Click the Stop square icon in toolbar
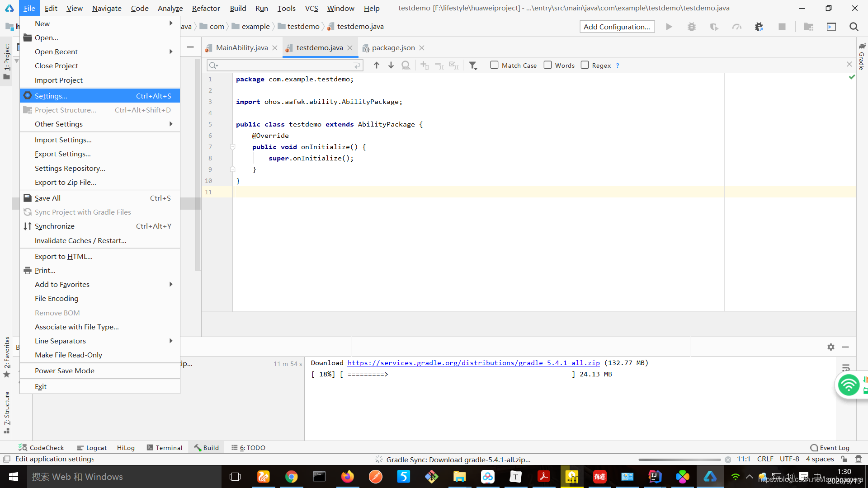 [782, 27]
